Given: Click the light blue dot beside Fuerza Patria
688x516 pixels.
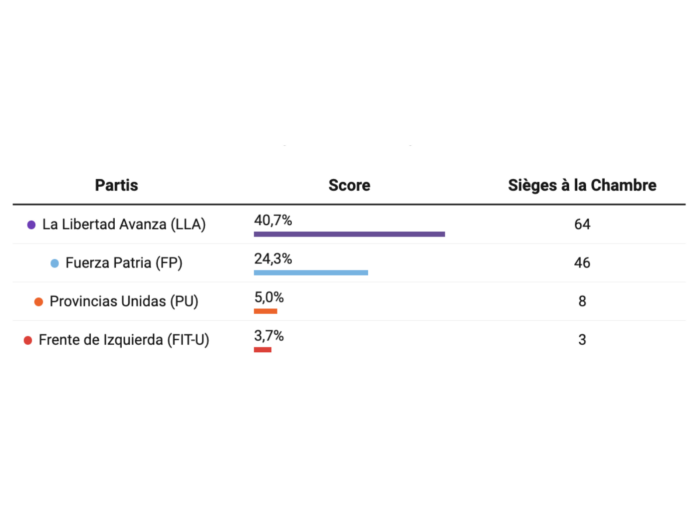Looking at the screenshot, I should click(55, 263).
